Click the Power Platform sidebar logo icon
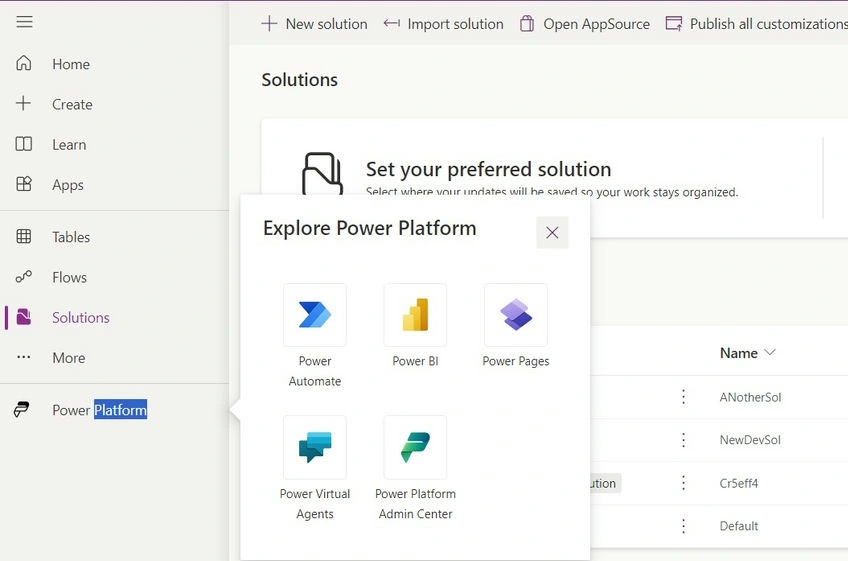Image resolution: width=848 pixels, height=561 pixels. coord(22,410)
